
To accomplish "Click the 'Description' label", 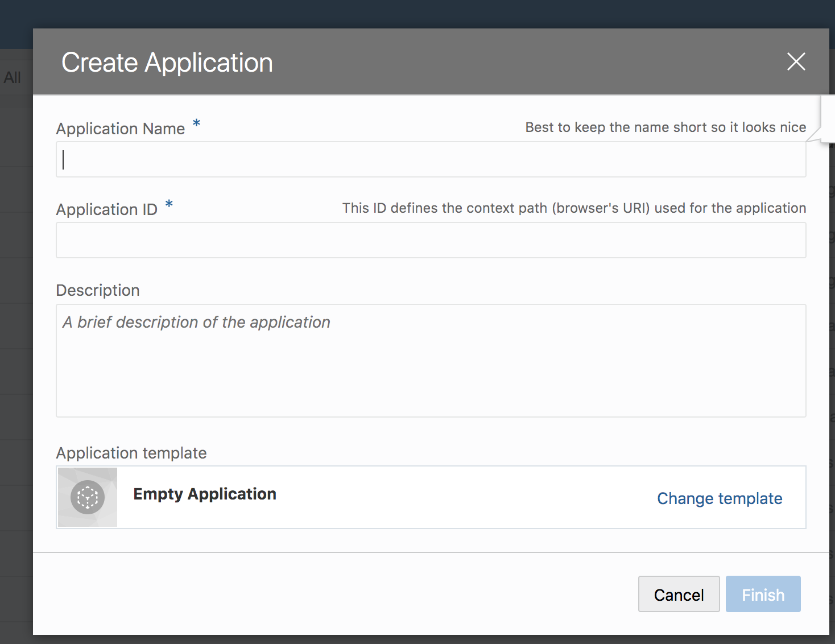I will [x=98, y=290].
